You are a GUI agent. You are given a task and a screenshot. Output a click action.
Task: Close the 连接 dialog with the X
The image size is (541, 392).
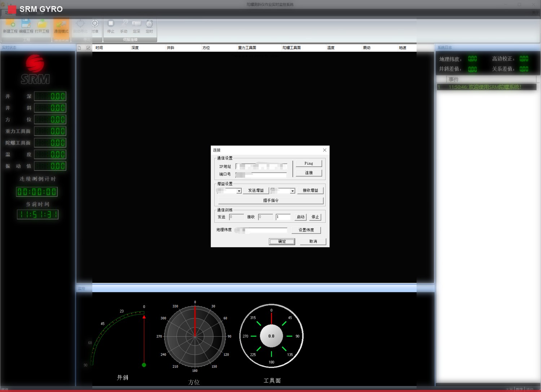[325, 150]
